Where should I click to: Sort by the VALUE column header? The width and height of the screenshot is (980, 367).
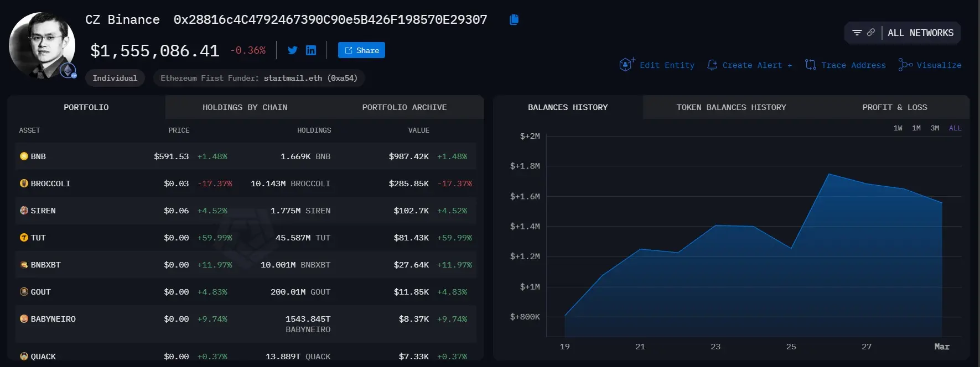(419, 130)
